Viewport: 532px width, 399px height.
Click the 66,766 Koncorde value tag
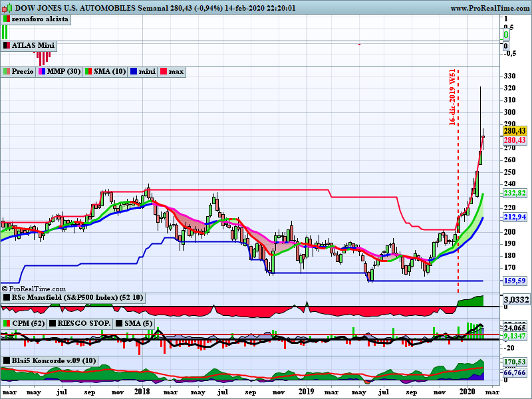coord(514,372)
